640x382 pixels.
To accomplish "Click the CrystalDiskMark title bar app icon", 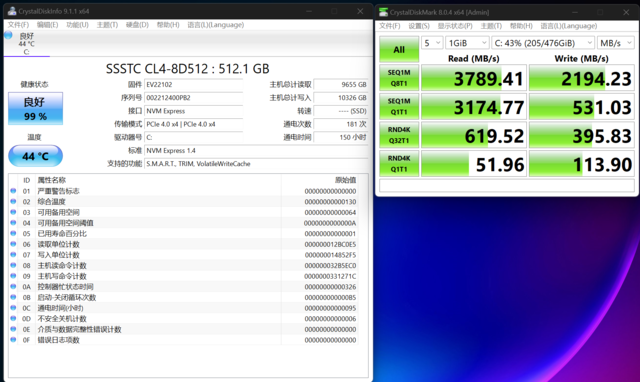I will [x=383, y=12].
